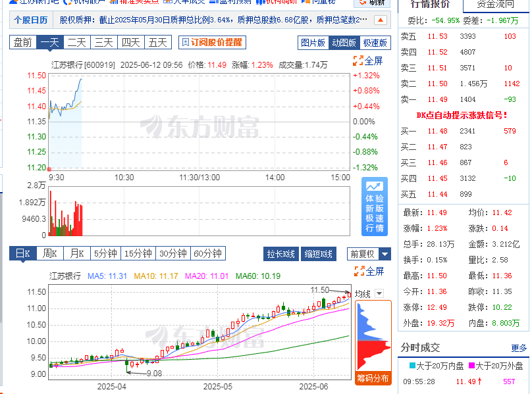The height and width of the screenshot is (394, 532).
Task: Select the 月K chart tab
Action: [x=77, y=253]
